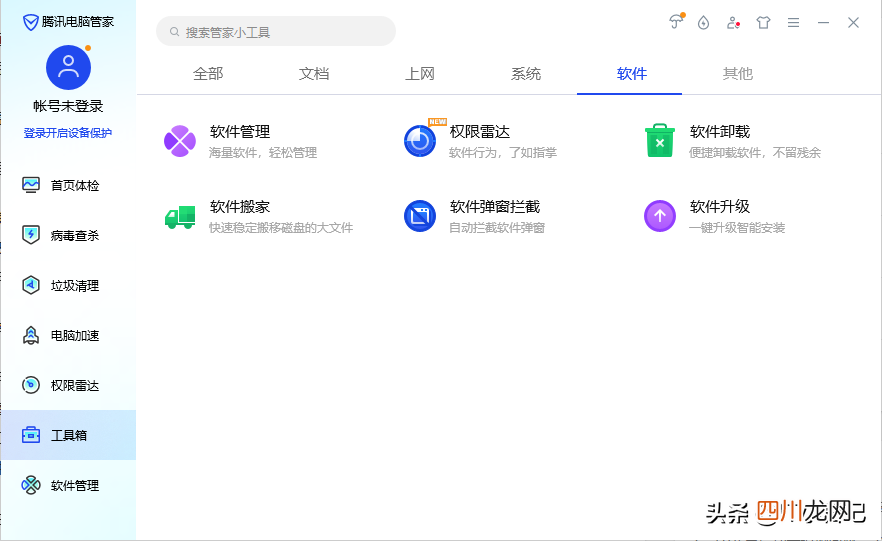Open the green trash 软件卸载 icon
This screenshot has height=541, width=882.
coord(660,141)
